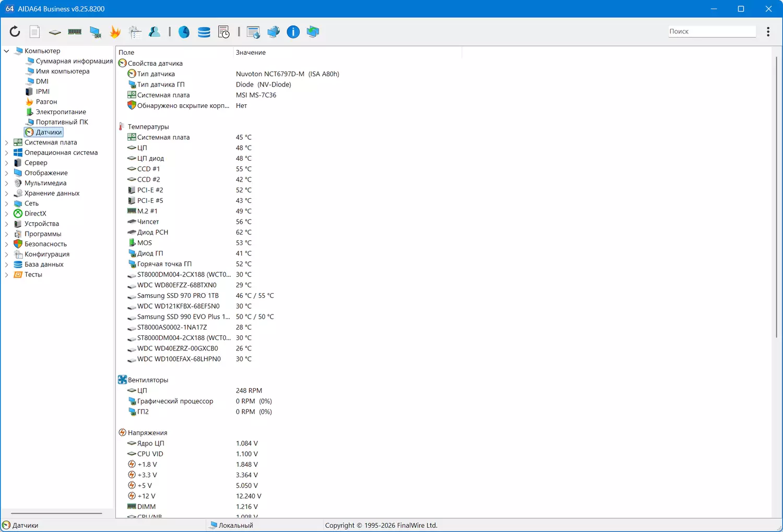Collapse the Компьютер tree node

coord(7,51)
